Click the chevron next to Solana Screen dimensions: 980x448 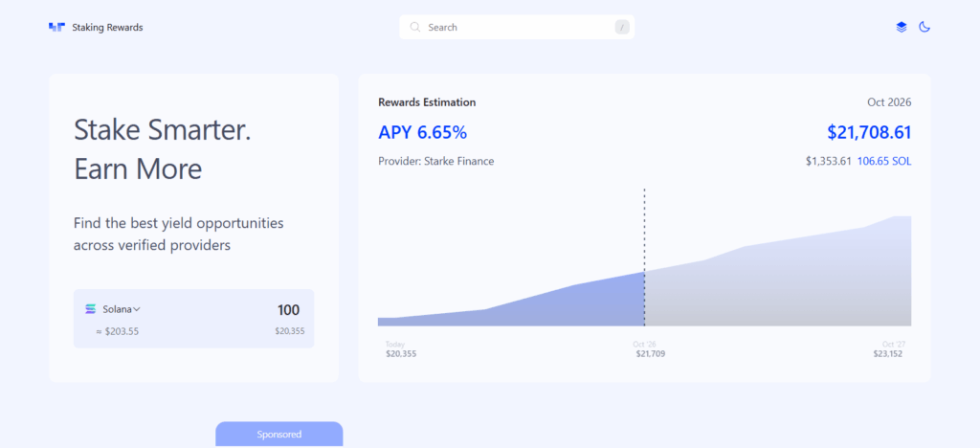click(137, 309)
